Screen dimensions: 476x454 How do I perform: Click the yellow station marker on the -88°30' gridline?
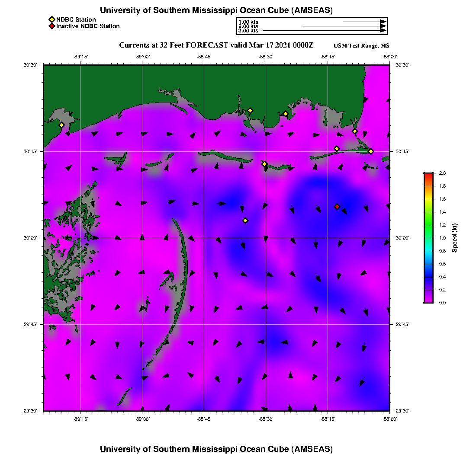tap(265, 164)
